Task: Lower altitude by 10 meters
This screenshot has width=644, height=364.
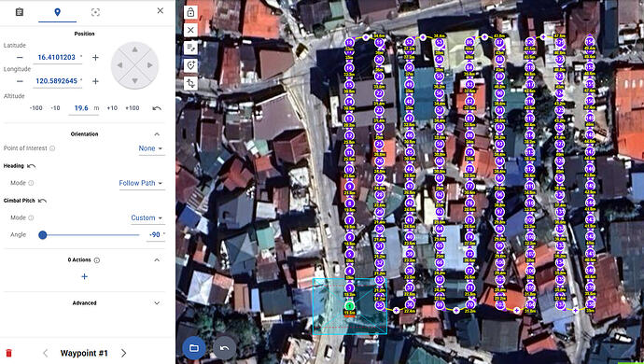Action: [x=55, y=108]
